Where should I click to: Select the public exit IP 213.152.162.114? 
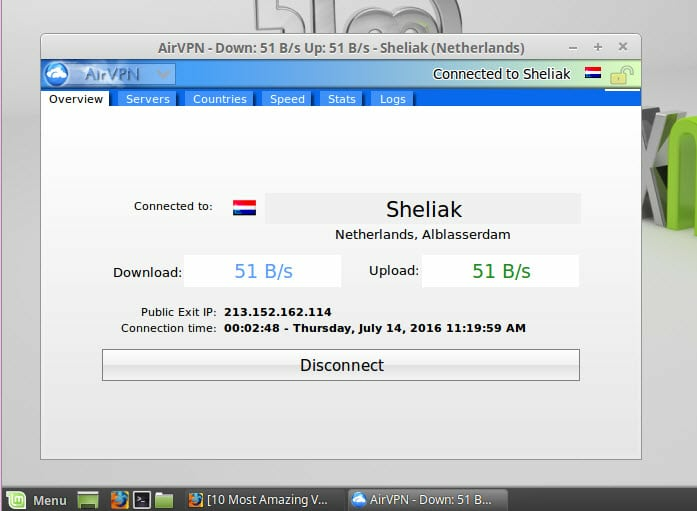coord(278,312)
